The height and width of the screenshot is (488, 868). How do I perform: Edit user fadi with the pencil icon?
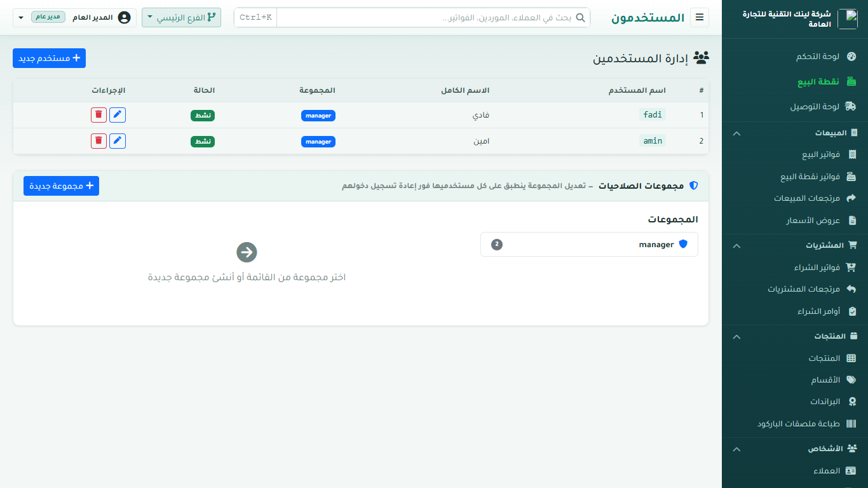click(x=118, y=115)
